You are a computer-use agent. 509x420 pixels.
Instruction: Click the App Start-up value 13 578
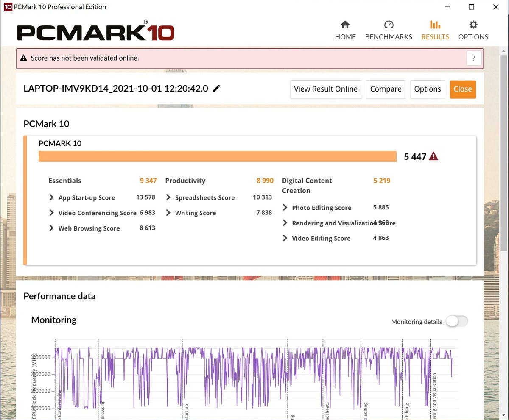[145, 197]
